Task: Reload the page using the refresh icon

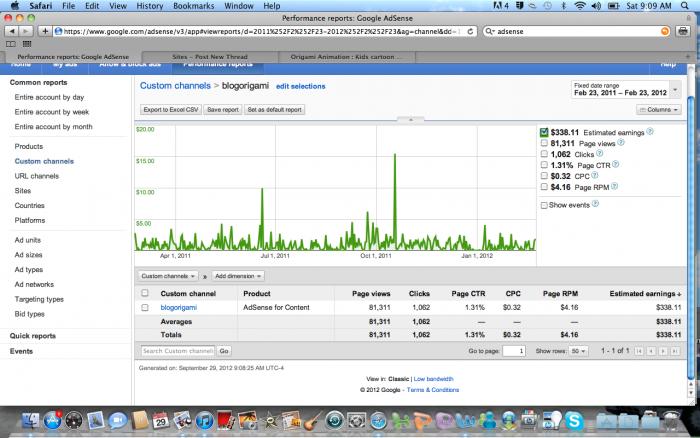Action: (x=470, y=31)
